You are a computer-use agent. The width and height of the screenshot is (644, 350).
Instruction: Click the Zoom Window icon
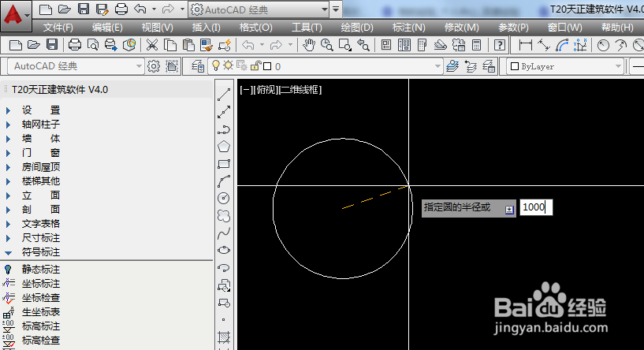(x=345, y=45)
